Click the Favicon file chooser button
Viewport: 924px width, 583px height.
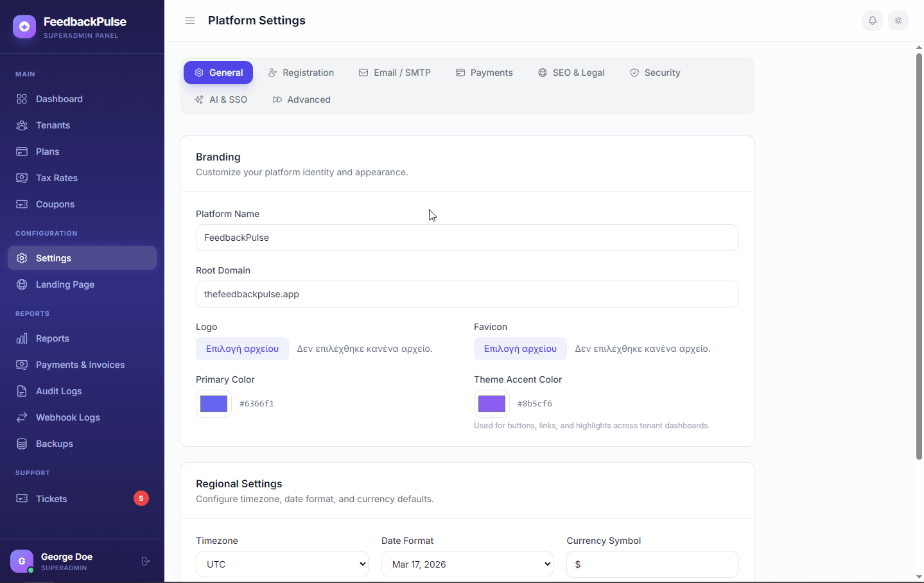pyautogui.click(x=520, y=349)
